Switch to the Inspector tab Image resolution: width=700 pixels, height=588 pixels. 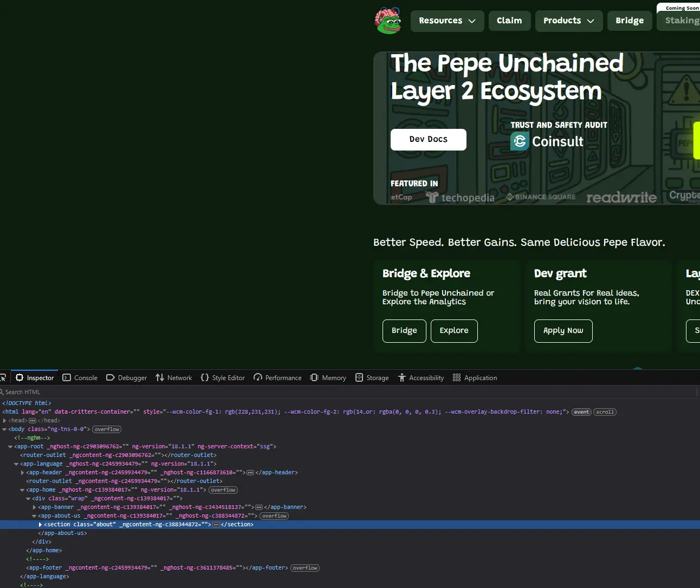click(x=35, y=378)
